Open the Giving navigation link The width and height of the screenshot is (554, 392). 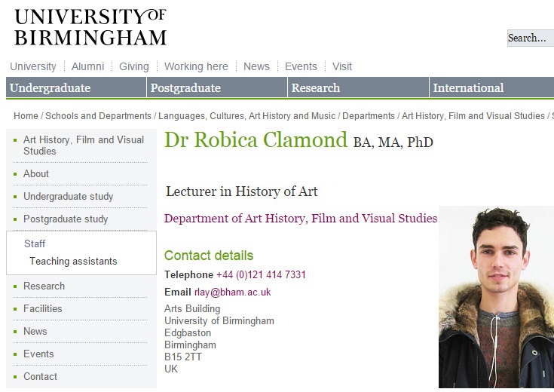[x=134, y=66]
